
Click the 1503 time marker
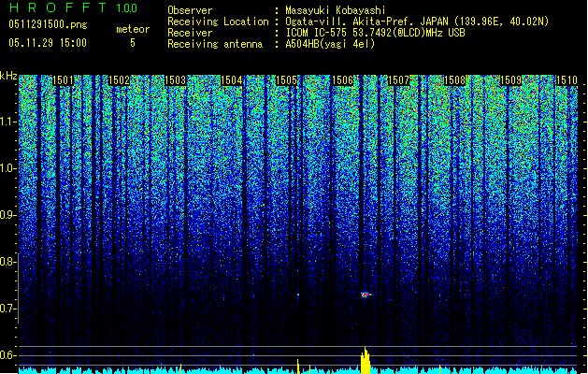175,80
